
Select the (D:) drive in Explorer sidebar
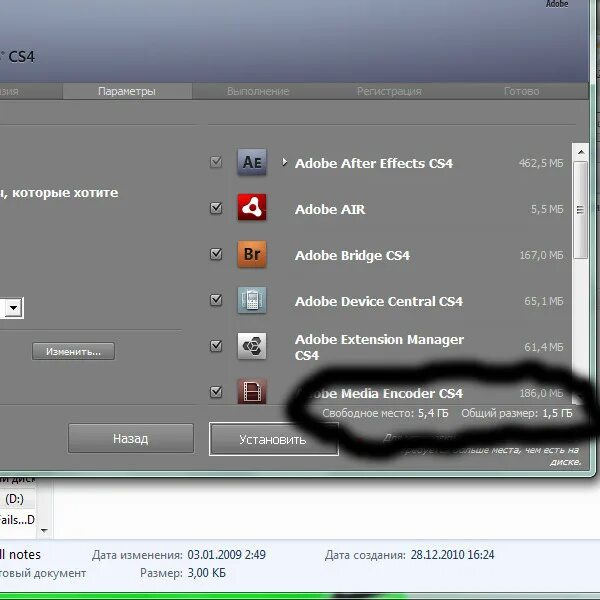tap(15, 499)
